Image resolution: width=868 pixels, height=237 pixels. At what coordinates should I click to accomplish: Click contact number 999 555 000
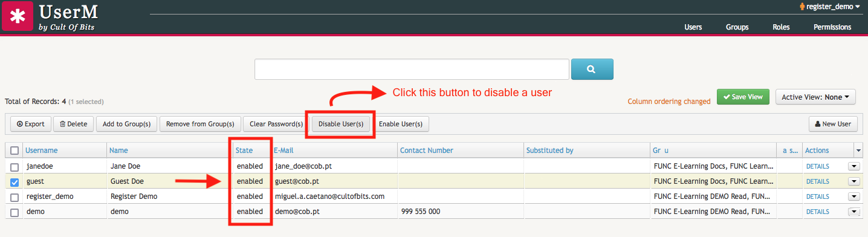point(420,212)
